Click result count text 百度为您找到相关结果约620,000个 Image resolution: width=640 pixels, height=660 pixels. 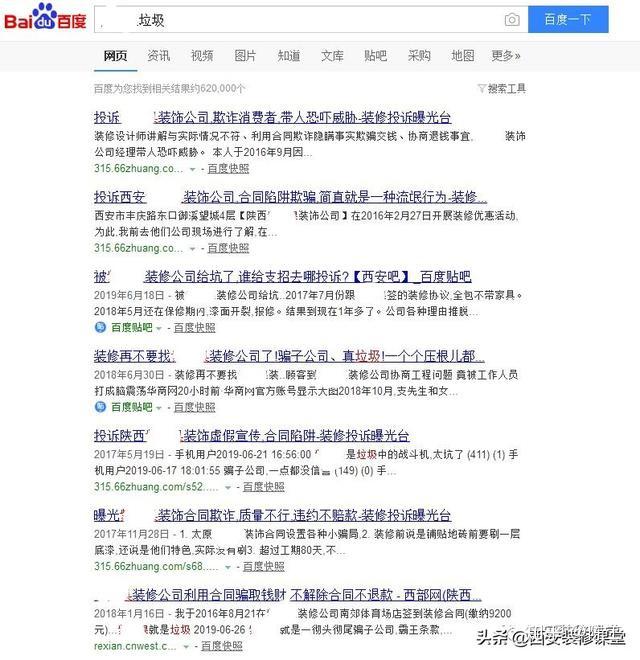169,88
